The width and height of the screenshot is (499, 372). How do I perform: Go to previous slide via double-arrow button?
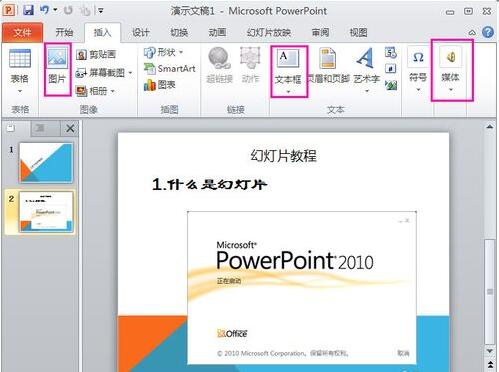pyautogui.click(x=489, y=364)
